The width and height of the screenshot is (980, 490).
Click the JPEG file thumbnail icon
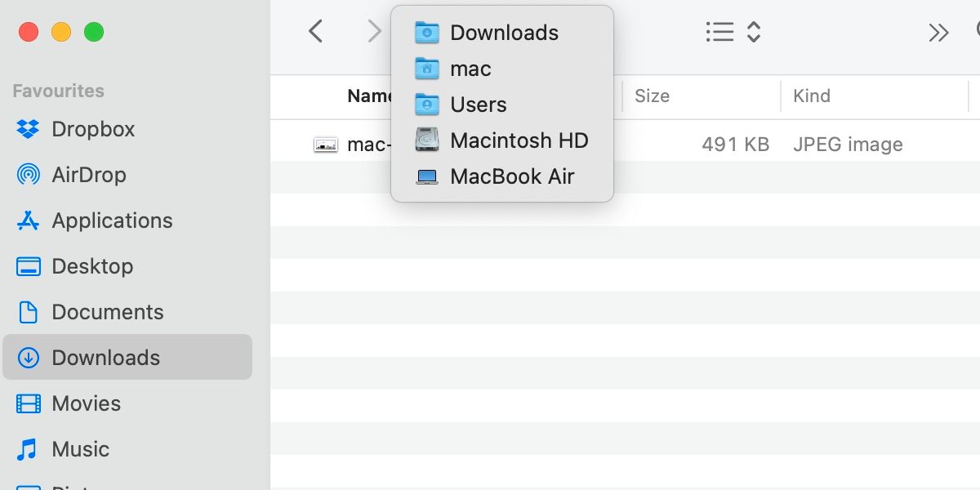point(326,145)
